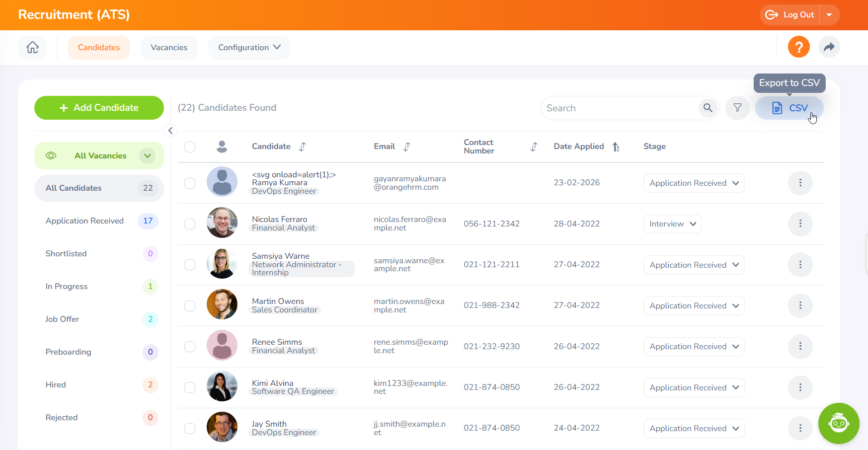The width and height of the screenshot is (868, 450).
Task: Click the share arrow icon
Action: pyautogui.click(x=829, y=47)
